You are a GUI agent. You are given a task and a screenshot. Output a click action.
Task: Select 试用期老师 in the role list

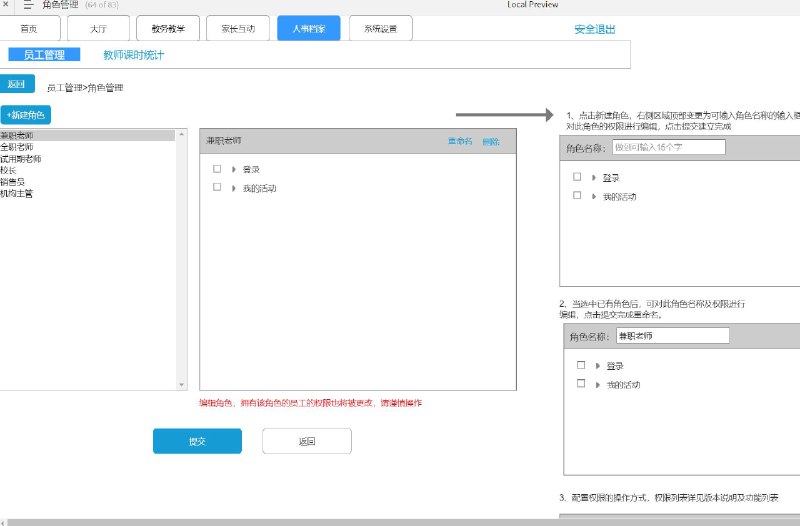point(20,159)
